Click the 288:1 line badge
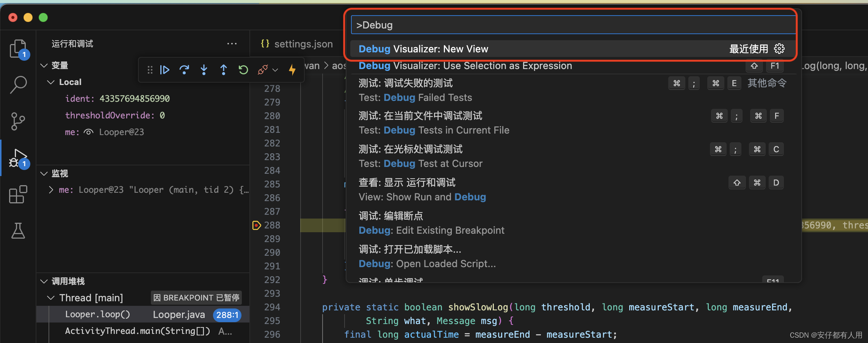 pos(227,315)
